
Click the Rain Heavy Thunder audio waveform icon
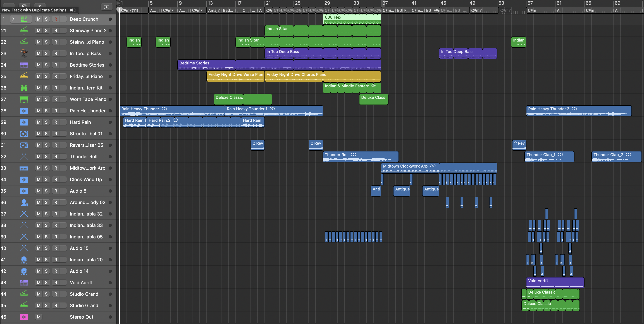tap(24, 111)
